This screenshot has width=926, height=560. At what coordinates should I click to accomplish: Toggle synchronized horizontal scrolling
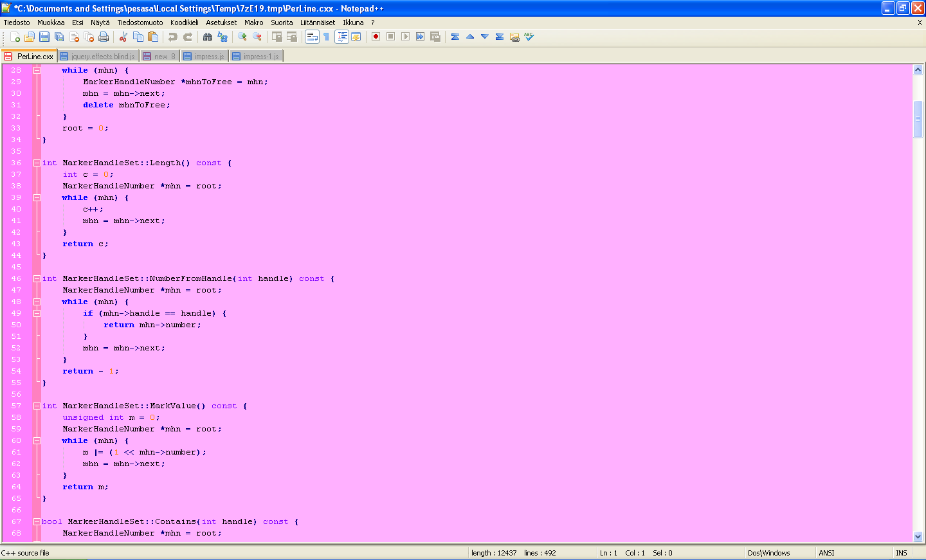coord(292,37)
